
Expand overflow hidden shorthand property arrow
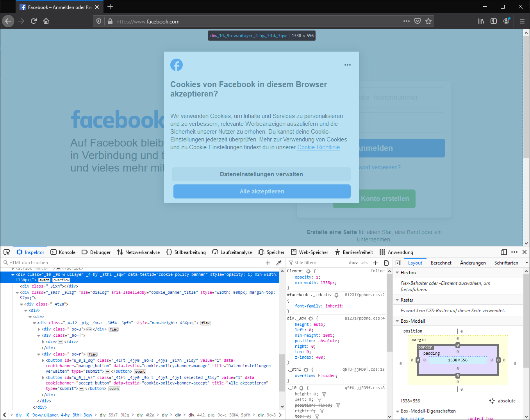pos(319,375)
